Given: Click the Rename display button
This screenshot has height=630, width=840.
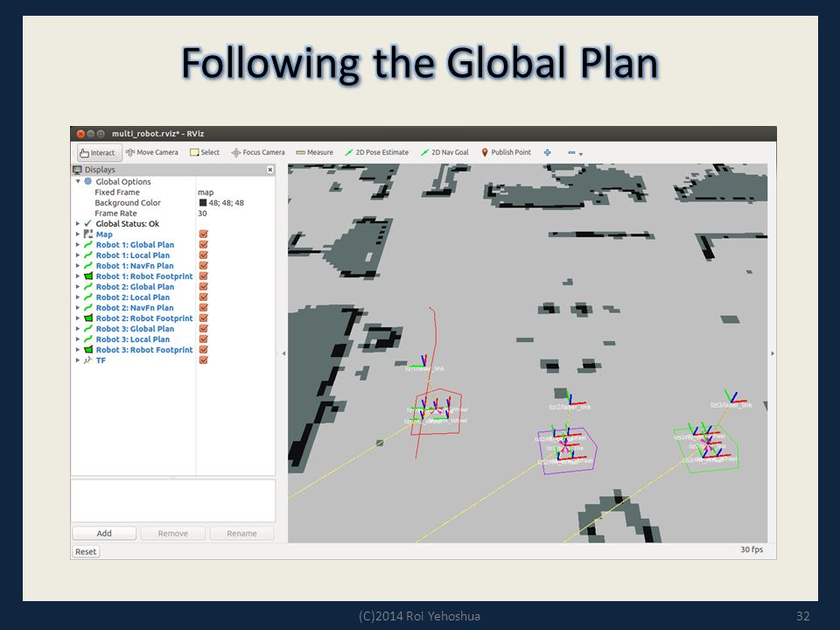Looking at the screenshot, I should tap(241, 534).
